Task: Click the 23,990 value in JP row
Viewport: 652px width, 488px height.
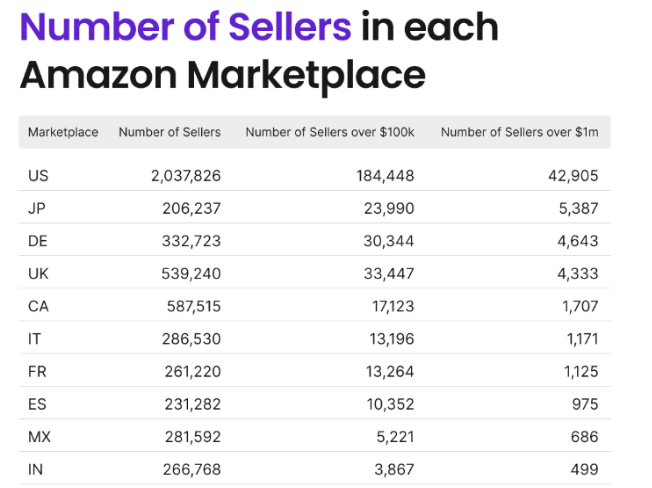Action: pyautogui.click(x=388, y=209)
